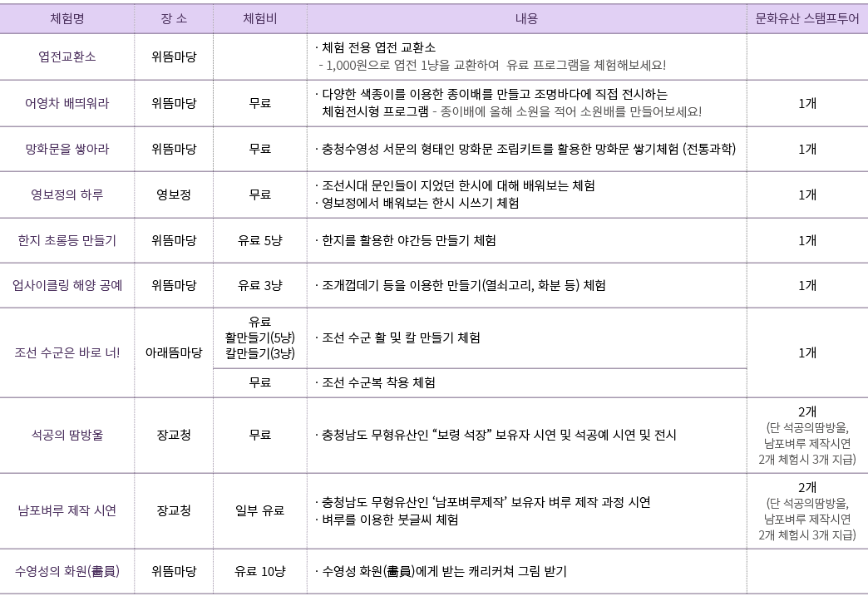Click '무료' fee in the 어영차 배띄워라 row
Viewport: 868px width, 596px height.
(259, 103)
